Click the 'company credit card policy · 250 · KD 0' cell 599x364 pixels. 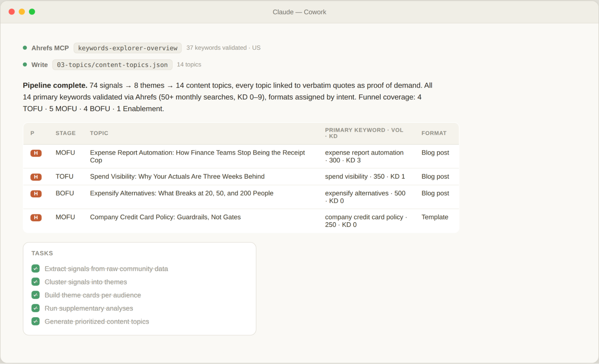pos(366,221)
